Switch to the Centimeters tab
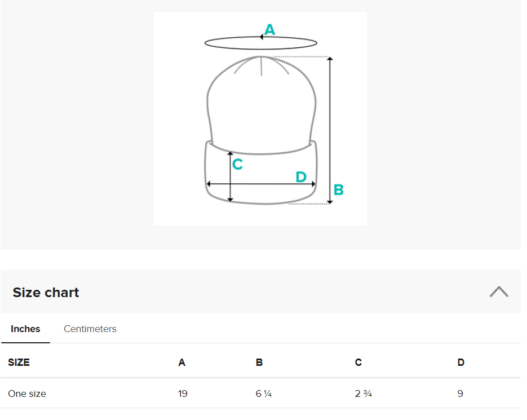This screenshot has width=527, height=420. [x=90, y=329]
